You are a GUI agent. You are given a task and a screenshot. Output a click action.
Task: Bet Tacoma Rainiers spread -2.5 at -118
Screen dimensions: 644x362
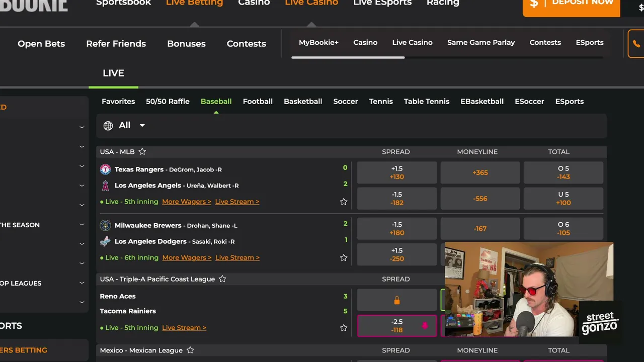[x=397, y=326]
